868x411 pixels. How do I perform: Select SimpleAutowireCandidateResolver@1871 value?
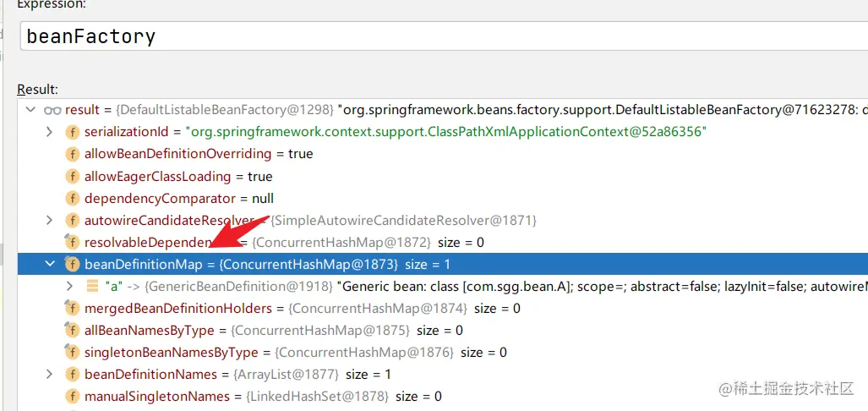tap(403, 221)
